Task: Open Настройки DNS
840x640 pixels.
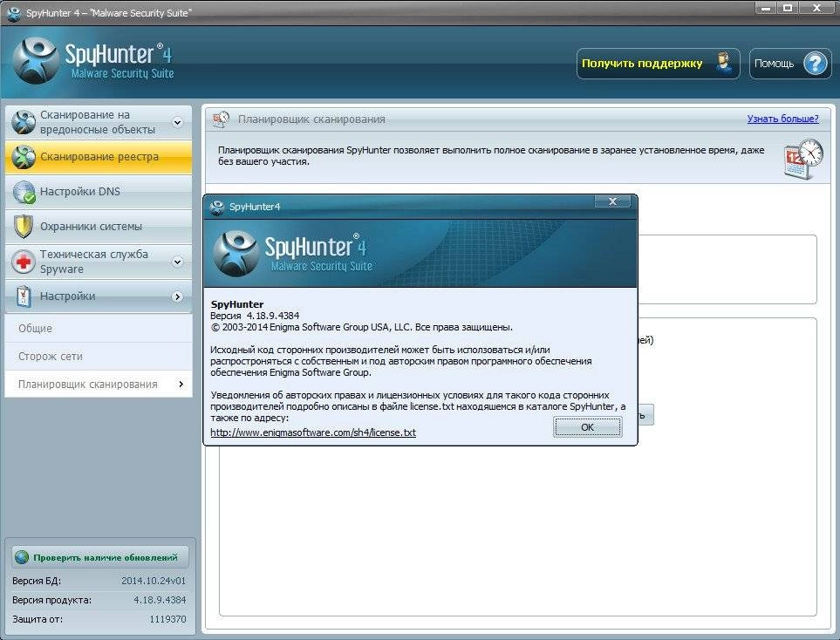Action: [99, 192]
